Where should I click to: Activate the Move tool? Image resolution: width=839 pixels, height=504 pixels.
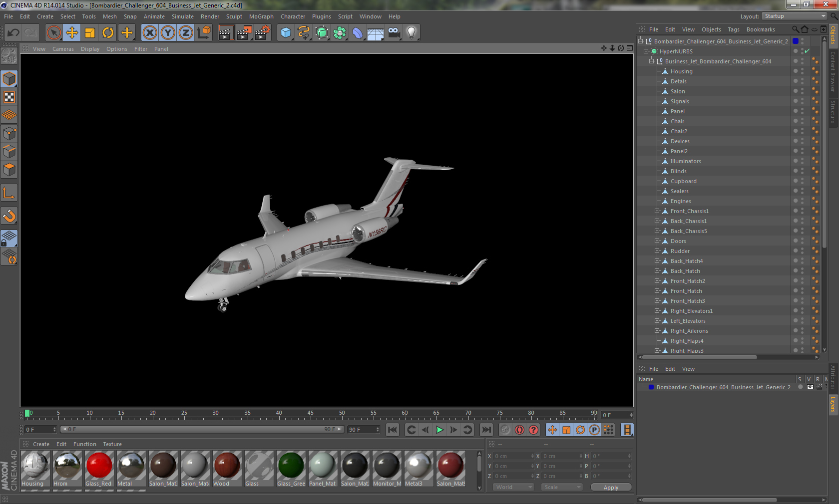[x=72, y=33]
